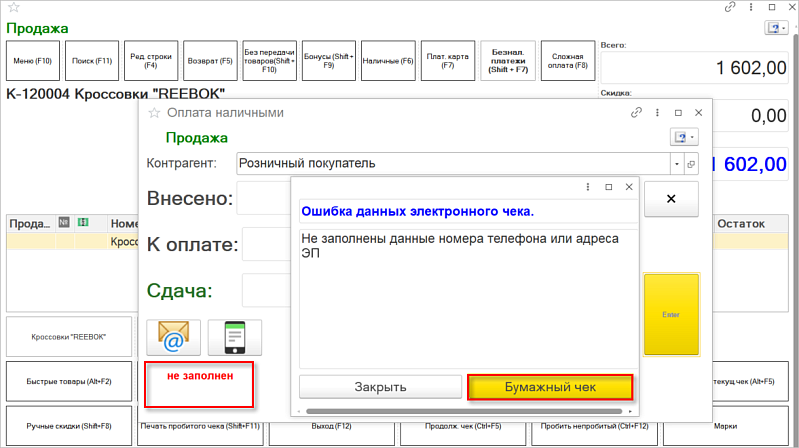Click the star favorite icon in Оплата наличными
This screenshot has width=799, height=448.
154,113
